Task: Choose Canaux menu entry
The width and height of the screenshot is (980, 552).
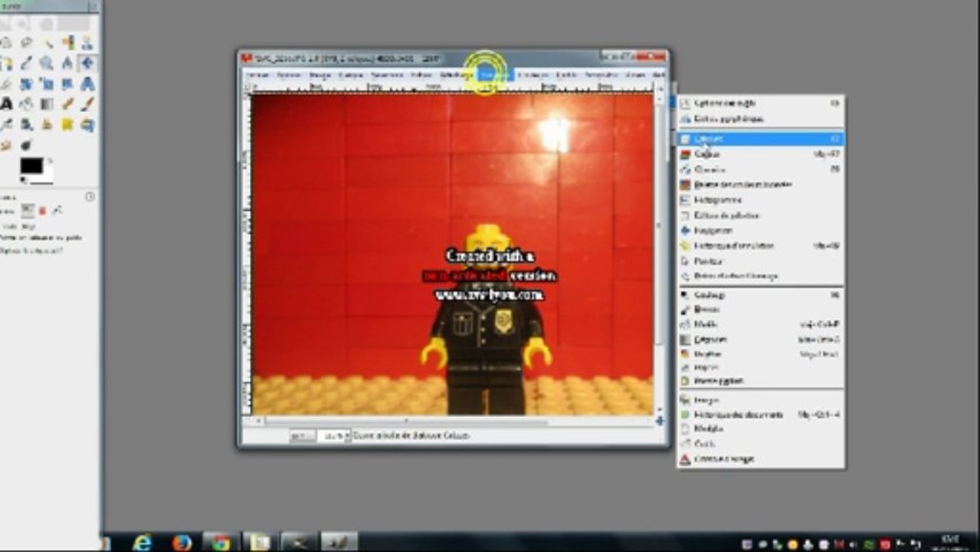Action: (759, 154)
